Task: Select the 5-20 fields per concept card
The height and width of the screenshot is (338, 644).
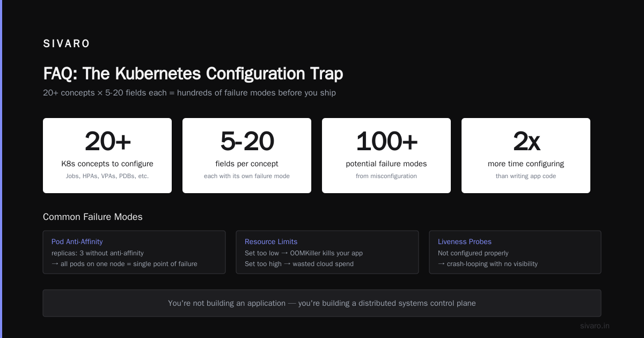Action: point(247,156)
